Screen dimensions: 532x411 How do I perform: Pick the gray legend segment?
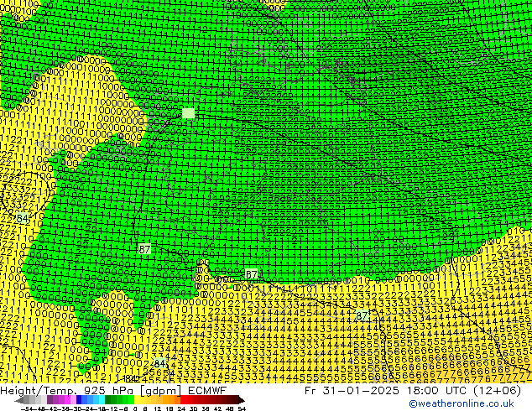pyautogui.click(x=27, y=400)
